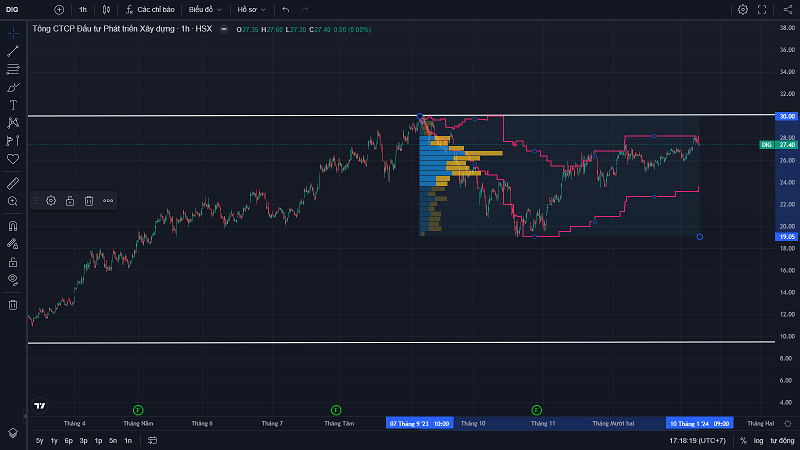800x450 pixels.
Task: Select the 6p date range
Action: tap(68, 440)
